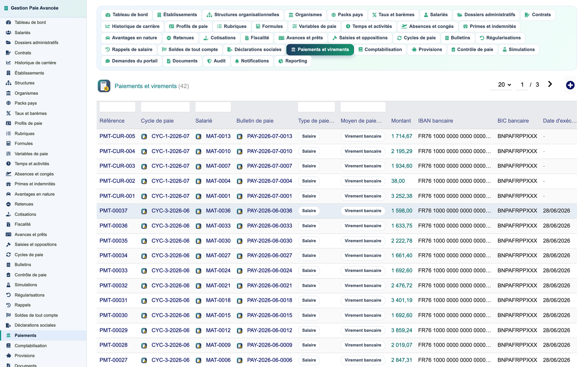Click Établissements sidebar building icon
Viewport: 588px width, 367px height.
click(x=9, y=73)
